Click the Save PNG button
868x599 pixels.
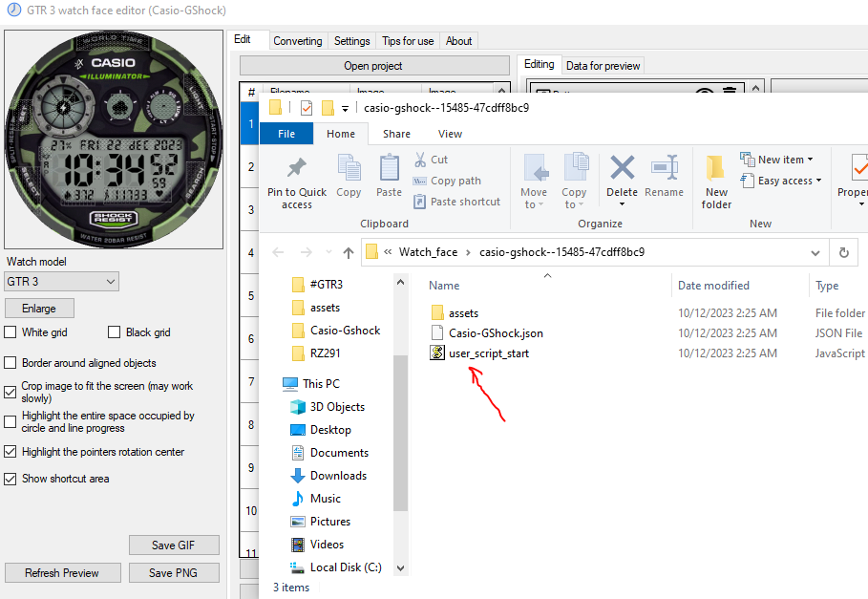174,573
